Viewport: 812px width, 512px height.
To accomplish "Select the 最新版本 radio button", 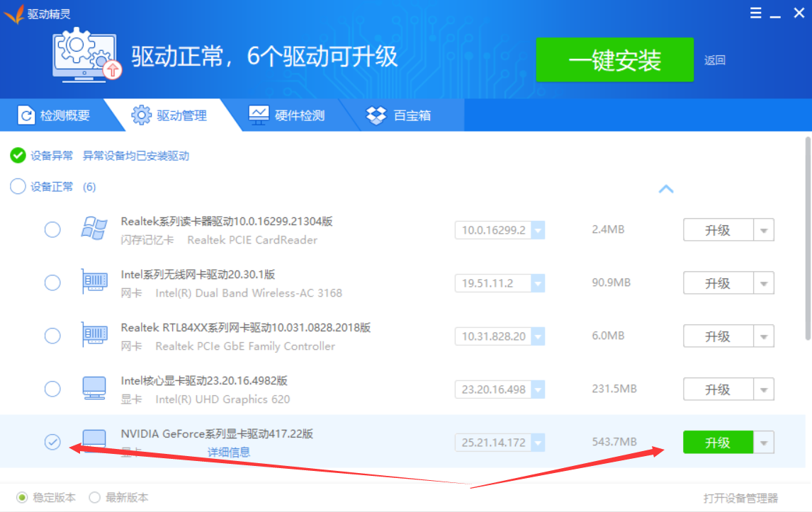I will (x=94, y=497).
